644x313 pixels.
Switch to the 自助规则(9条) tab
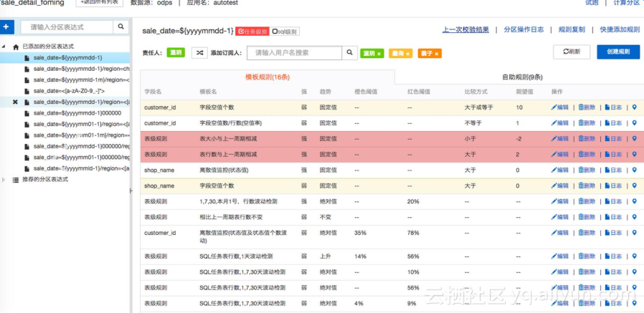(x=522, y=77)
